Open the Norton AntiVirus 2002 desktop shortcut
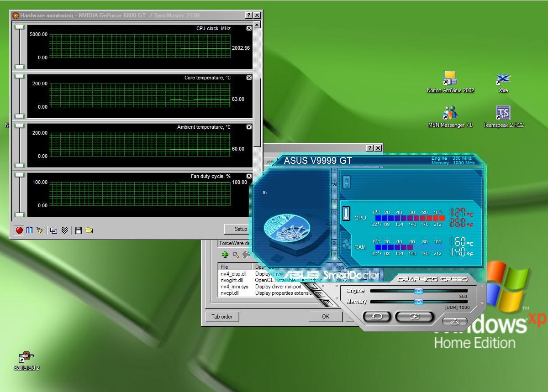 (x=450, y=82)
